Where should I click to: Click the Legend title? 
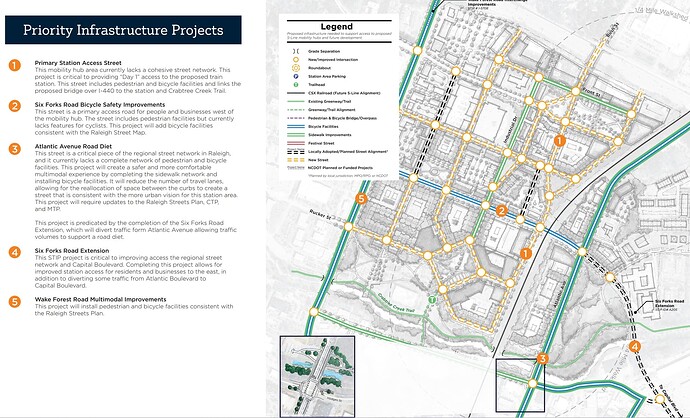pos(337,27)
